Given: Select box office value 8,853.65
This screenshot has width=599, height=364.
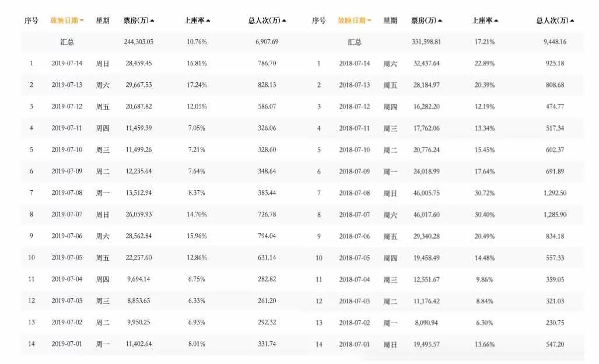Looking at the screenshot, I should click(x=139, y=300).
